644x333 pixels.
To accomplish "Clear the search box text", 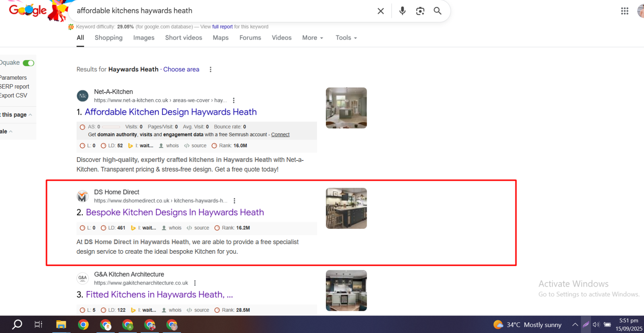I will point(380,11).
